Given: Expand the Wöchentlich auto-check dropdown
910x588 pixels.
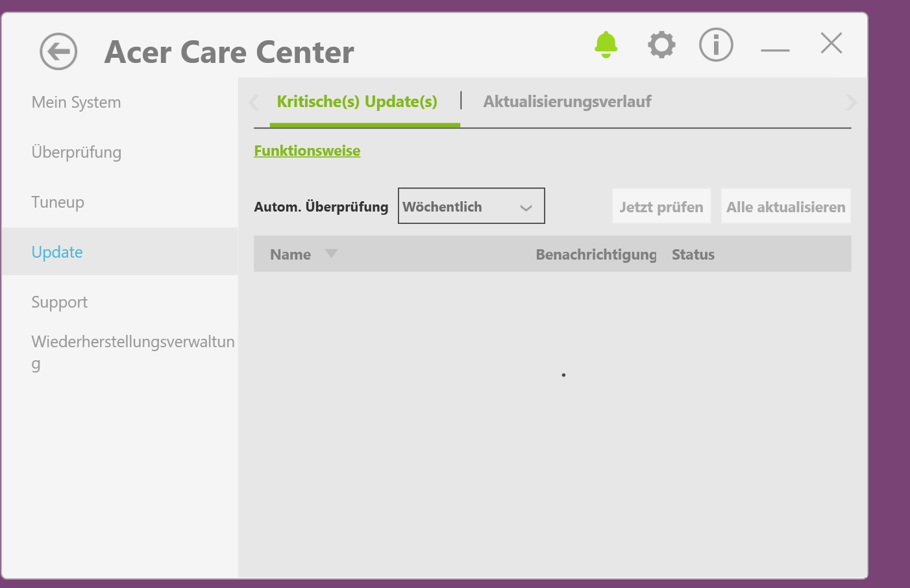Looking at the screenshot, I should click(471, 206).
